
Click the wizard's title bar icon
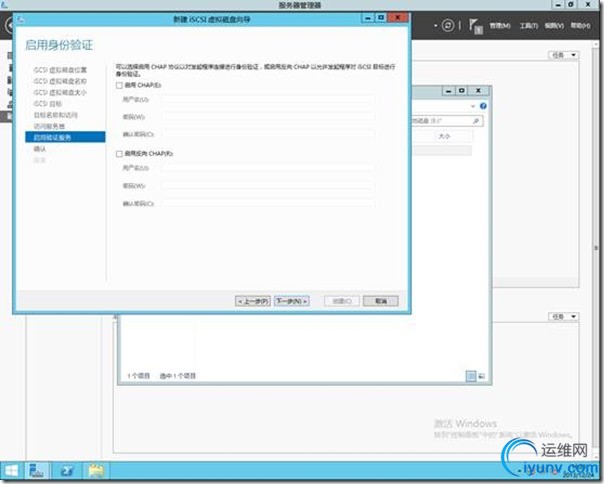click(20, 19)
